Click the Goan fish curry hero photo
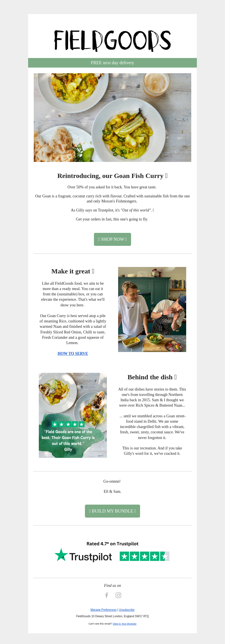Screen dimensions: 225x644 pyautogui.click(x=112, y=117)
